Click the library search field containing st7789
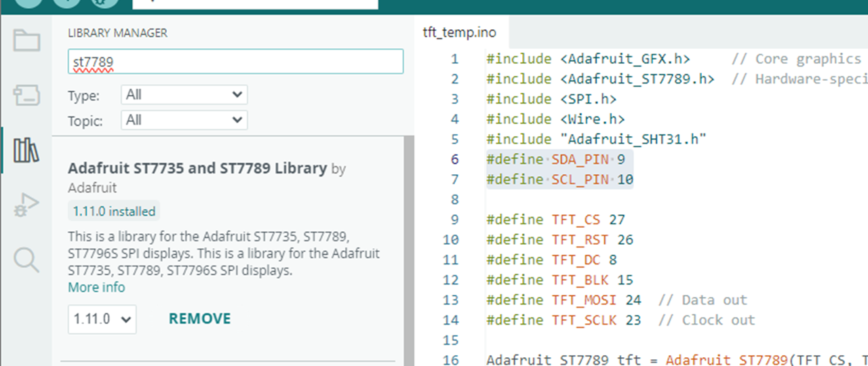The width and height of the screenshot is (868, 366). pos(235,61)
